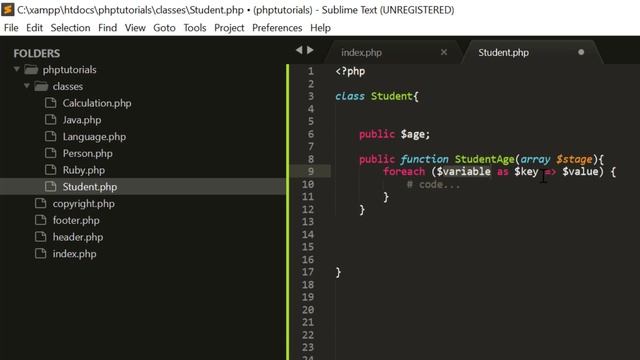Click the 'Student' class name in code

pos(391,96)
